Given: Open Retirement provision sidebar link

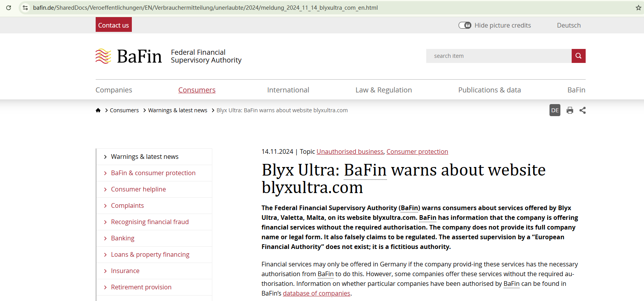Looking at the screenshot, I should coord(141,287).
